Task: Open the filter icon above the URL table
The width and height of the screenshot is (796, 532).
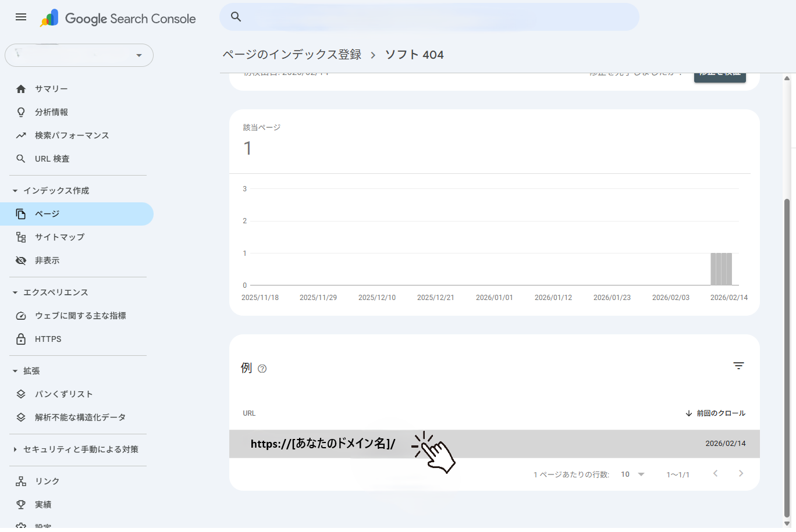Action: [x=738, y=366]
